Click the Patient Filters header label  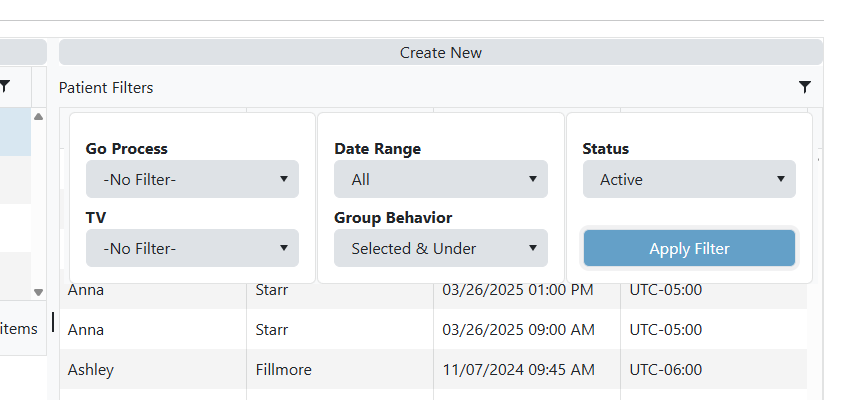tap(106, 88)
